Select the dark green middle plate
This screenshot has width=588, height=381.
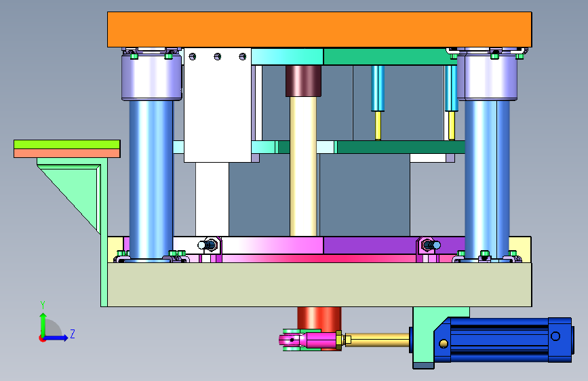point(401,147)
